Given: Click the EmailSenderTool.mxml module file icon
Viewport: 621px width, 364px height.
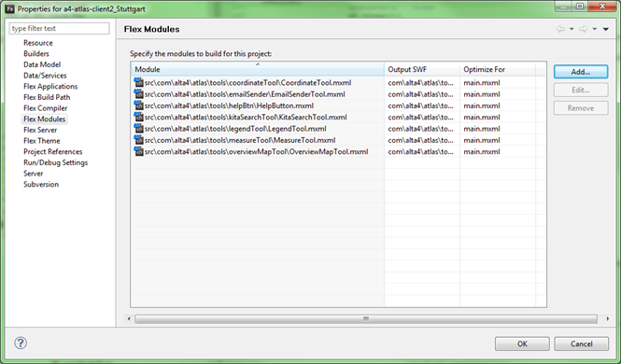Looking at the screenshot, I should coord(138,93).
